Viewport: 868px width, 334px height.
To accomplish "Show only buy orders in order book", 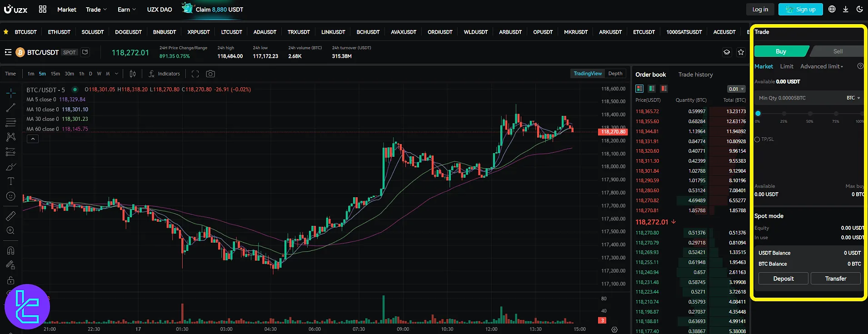I will (652, 88).
